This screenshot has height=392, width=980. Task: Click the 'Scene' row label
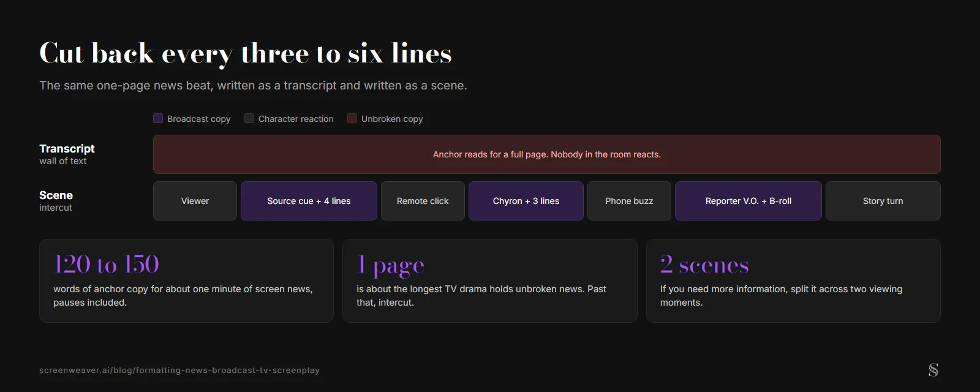click(x=56, y=195)
